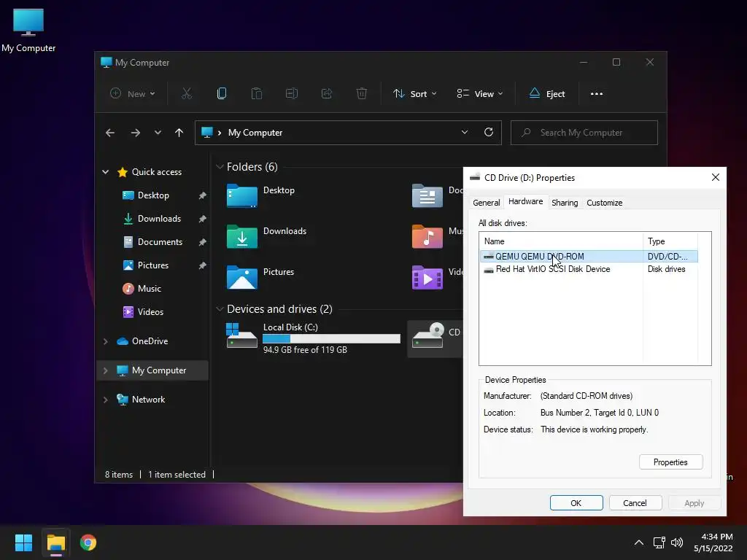Switch to the Sharing tab
Viewport: 747px width, 560px height.
(565, 203)
